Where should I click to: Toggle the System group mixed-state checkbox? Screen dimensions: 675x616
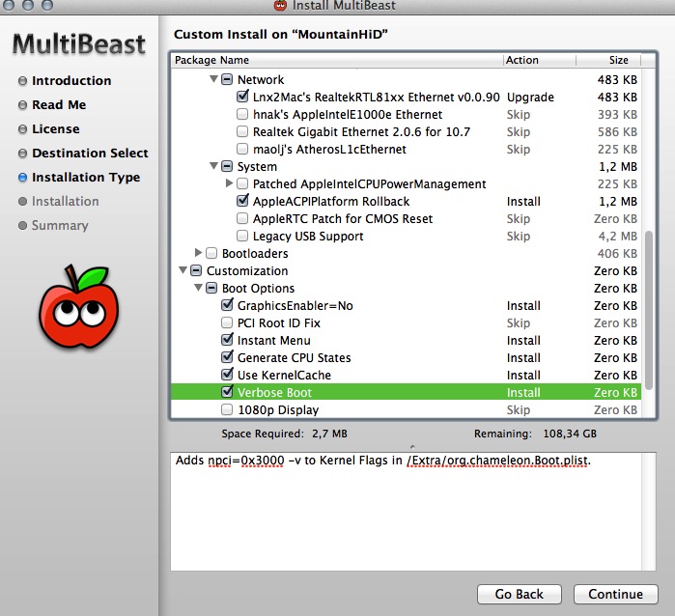point(227,166)
